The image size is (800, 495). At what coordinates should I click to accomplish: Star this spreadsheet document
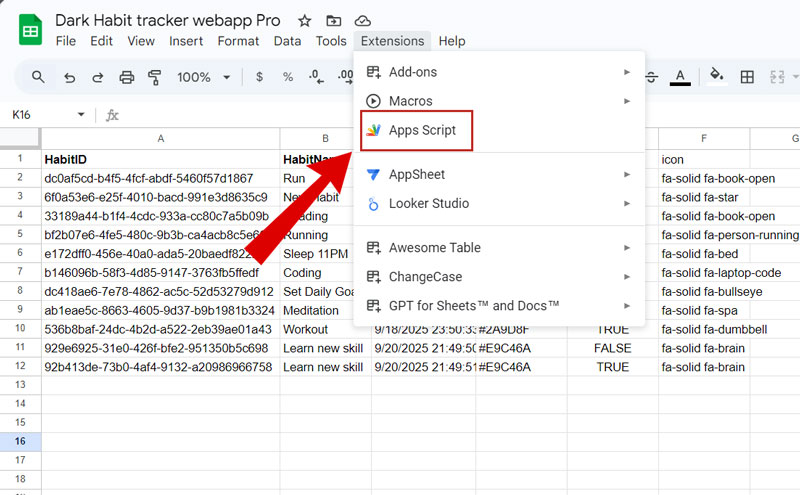305,21
